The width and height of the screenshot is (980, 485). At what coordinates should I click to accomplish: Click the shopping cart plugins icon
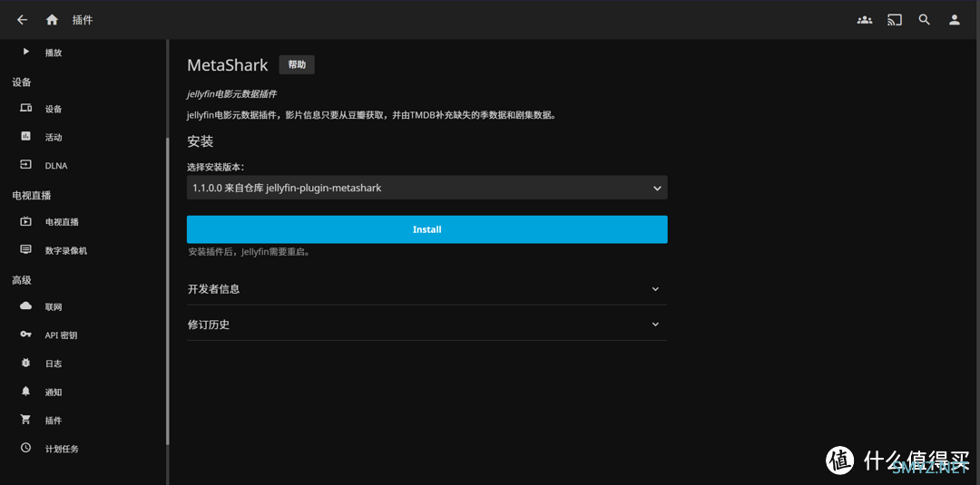[25, 420]
